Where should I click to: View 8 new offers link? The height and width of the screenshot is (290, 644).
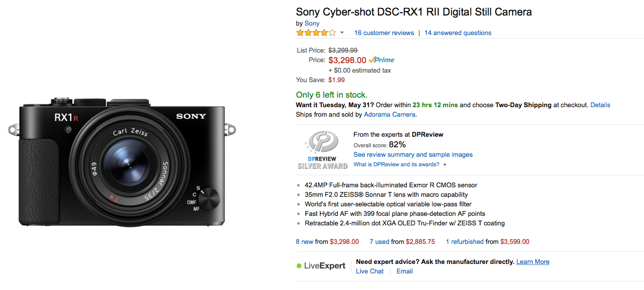pyautogui.click(x=304, y=241)
